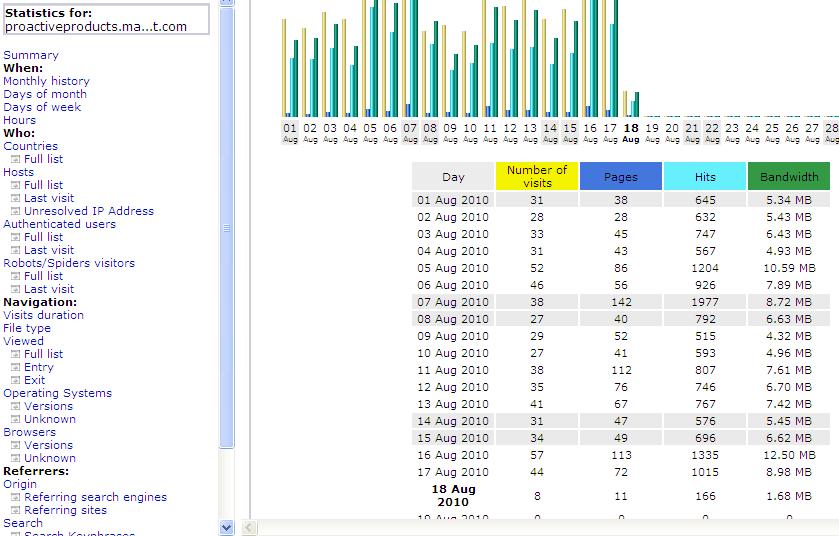Select the 18 Aug label under chart

point(630,132)
